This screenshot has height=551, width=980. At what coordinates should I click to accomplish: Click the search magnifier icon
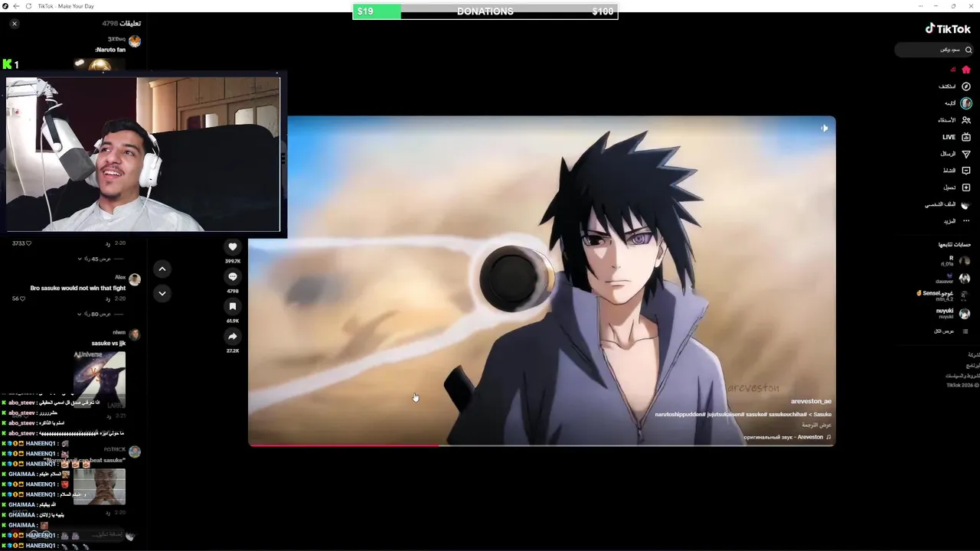click(x=968, y=50)
